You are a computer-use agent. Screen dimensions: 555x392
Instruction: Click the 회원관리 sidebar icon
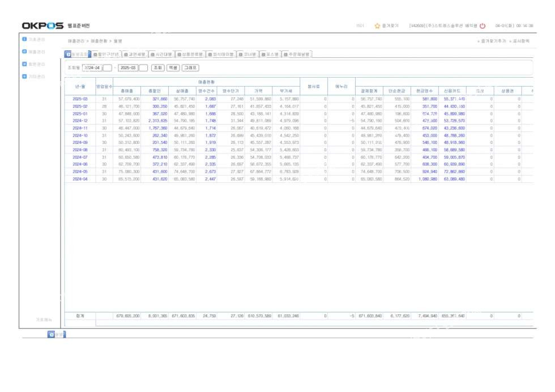[24, 64]
